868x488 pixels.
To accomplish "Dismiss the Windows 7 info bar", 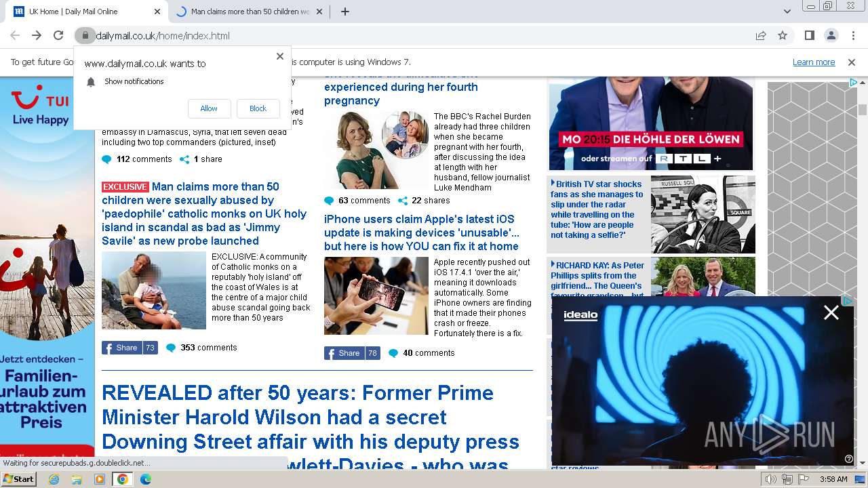I will click(852, 62).
